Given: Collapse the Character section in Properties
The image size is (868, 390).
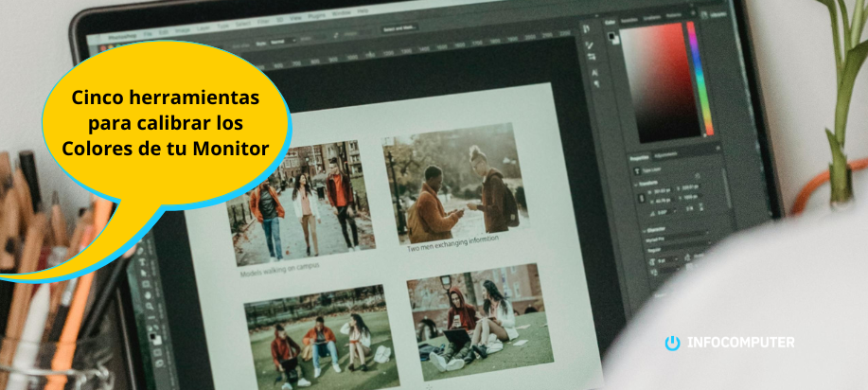Looking at the screenshot, I should [645, 228].
